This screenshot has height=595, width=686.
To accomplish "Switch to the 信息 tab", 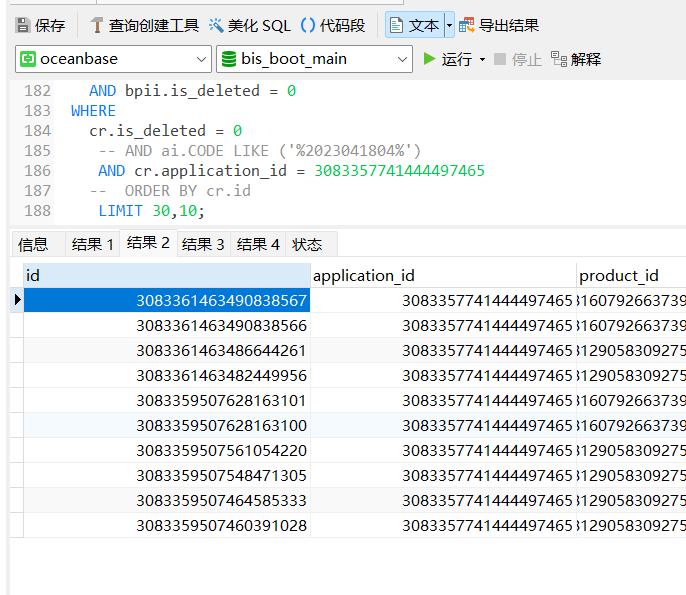I will 38,244.
